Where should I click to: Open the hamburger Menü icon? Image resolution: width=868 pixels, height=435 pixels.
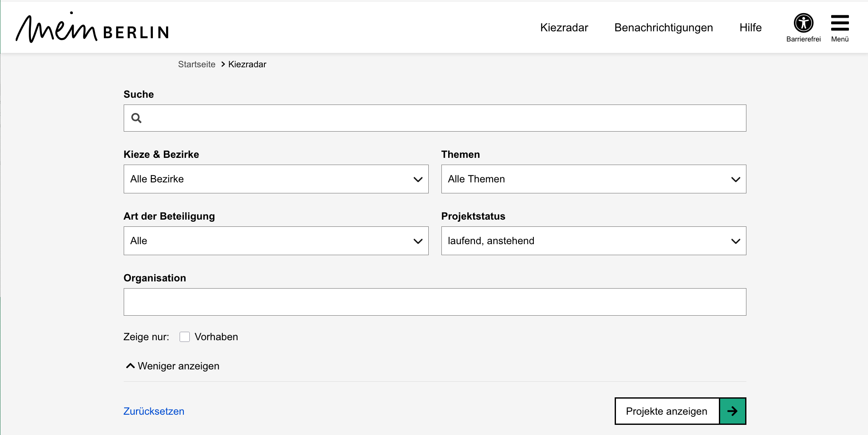pyautogui.click(x=840, y=23)
